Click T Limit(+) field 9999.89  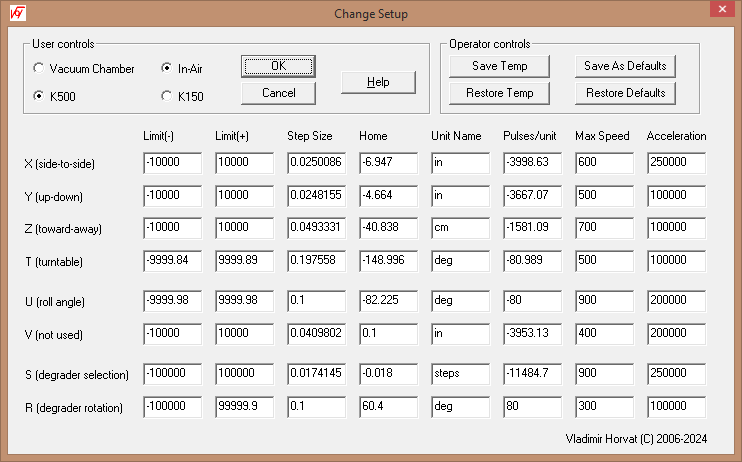tap(245, 261)
